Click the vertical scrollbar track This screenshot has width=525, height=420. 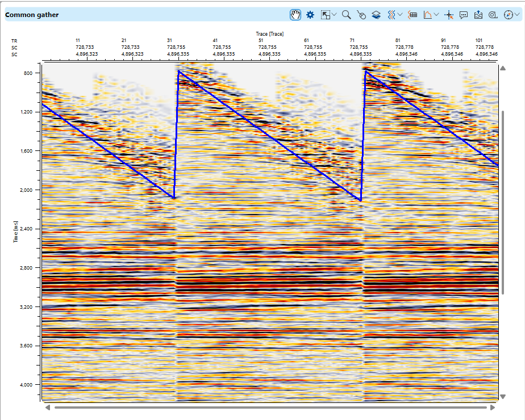[502, 341]
